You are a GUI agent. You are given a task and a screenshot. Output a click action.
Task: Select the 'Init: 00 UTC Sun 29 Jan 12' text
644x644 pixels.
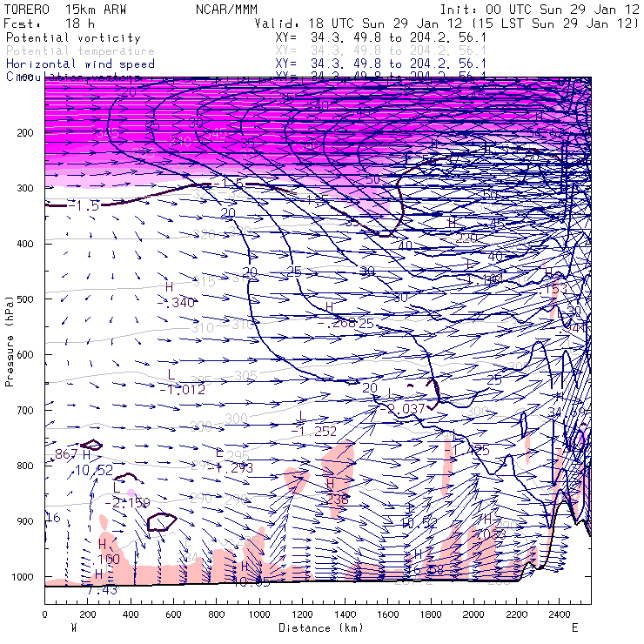[x=540, y=9]
